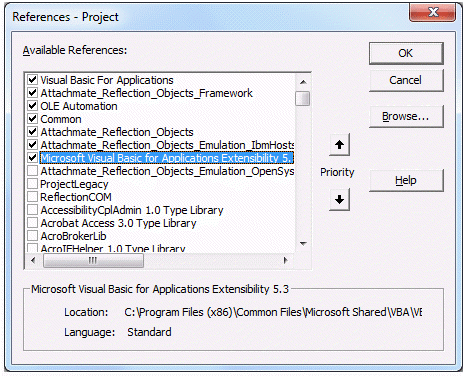Click the Priority down arrow button

click(x=339, y=199)
